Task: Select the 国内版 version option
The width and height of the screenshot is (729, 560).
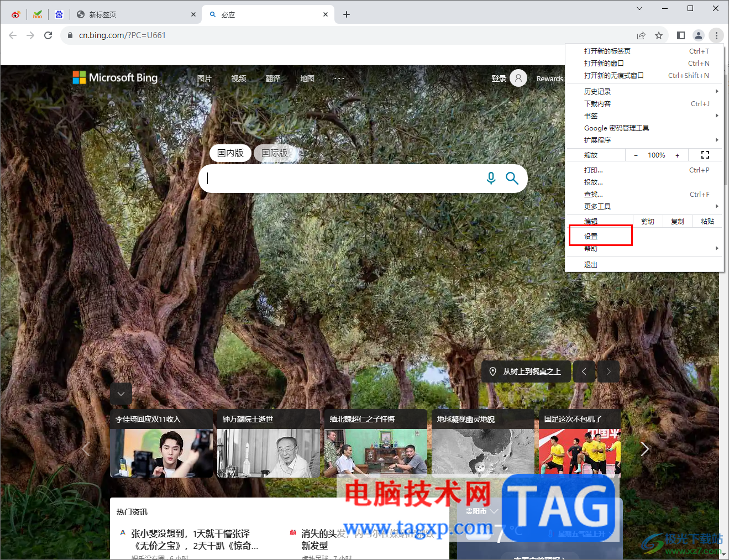Action: pos(230,153)
